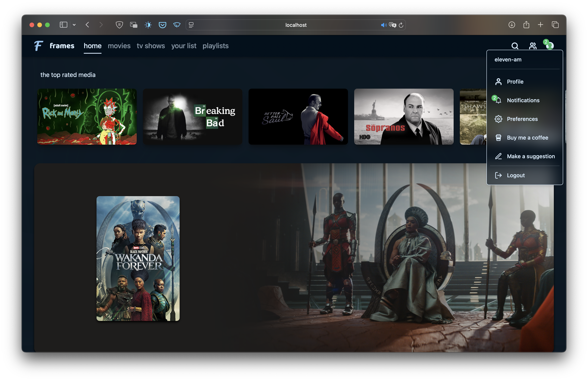Switch to the movies tab
Image resolution: width=588 pixels, height=381 pixels.
[x=119, y=46]
